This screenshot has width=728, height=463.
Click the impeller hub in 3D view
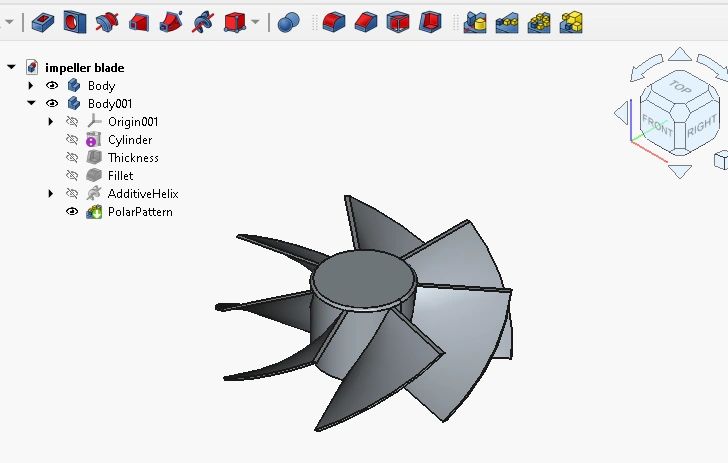pos(364,279)
